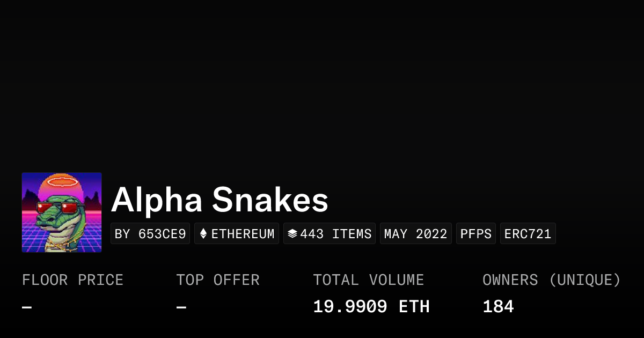Screen dimensions: 644x338
Task: Select the PFPS category badge
Action: pos(476,234)
